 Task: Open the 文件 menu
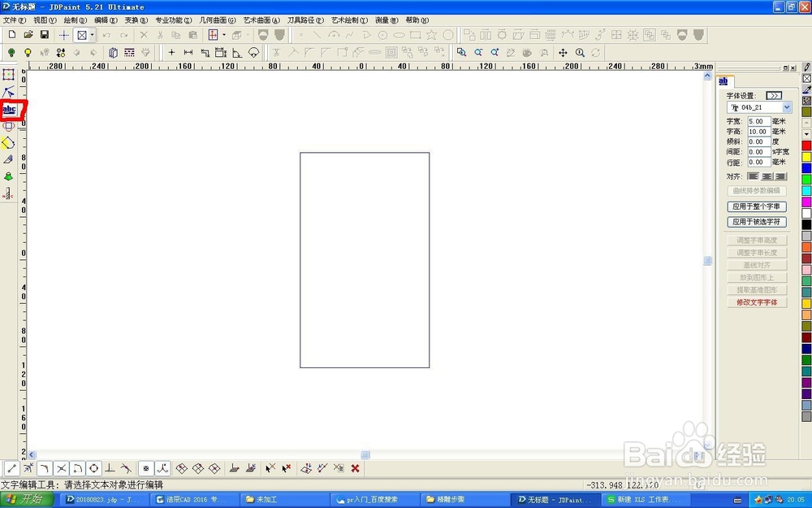15,20
